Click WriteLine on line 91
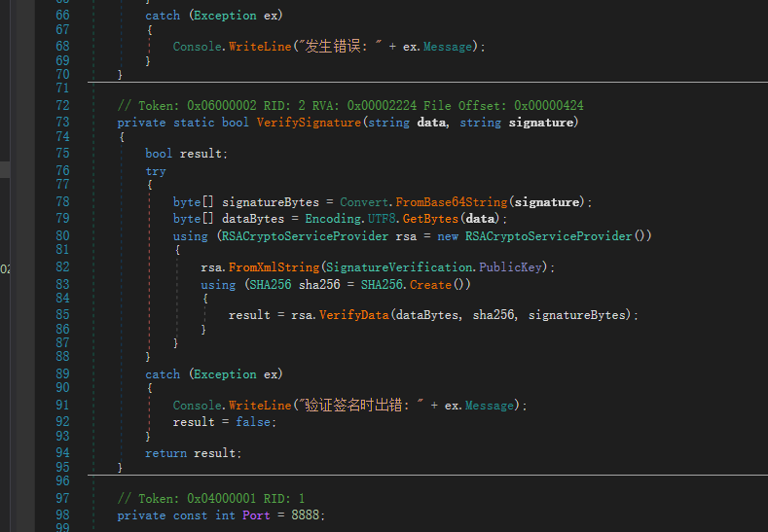This screenshot has height=532, width=768. [260, 406]
